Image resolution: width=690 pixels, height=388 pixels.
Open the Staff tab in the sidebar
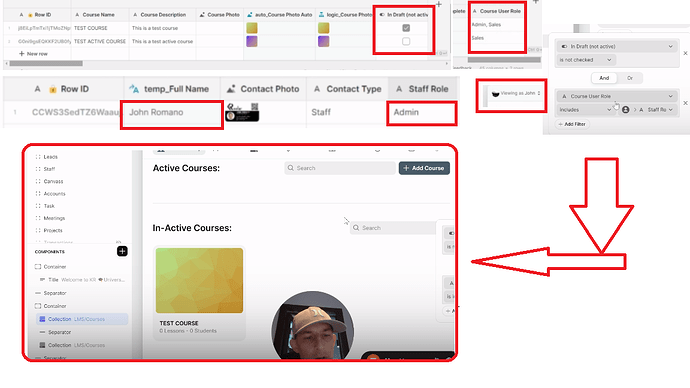coord(49,169)
